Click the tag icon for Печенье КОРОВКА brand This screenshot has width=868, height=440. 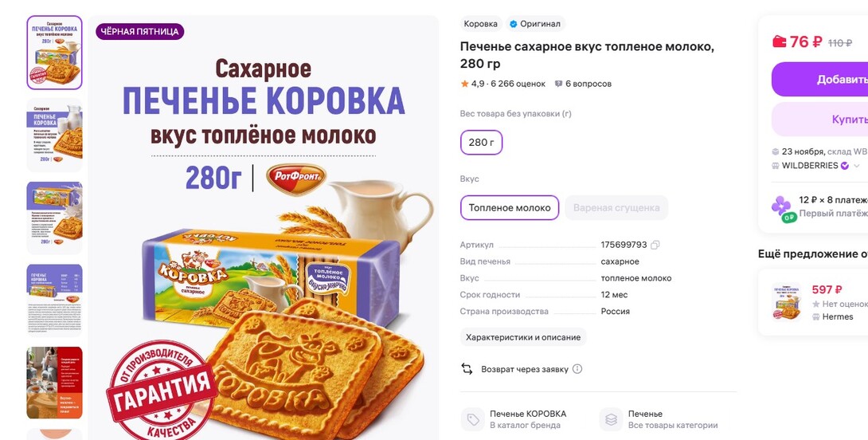[473, 419]
